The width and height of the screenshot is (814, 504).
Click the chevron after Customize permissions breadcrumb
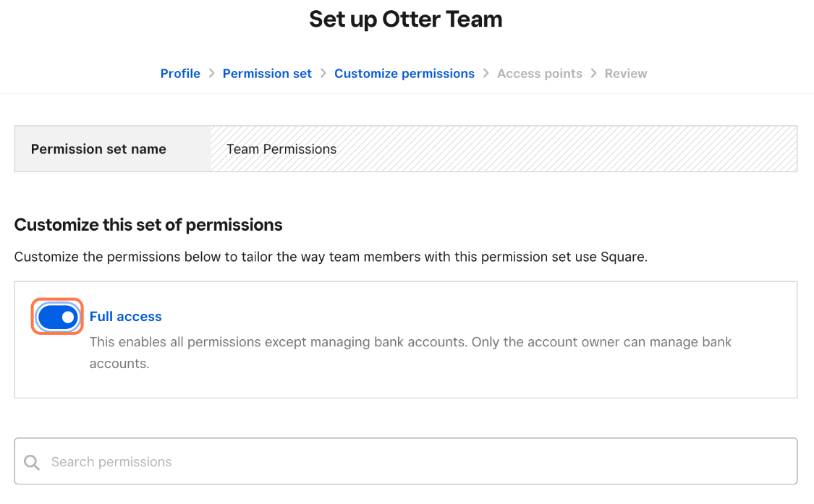[x=486, y=73]
